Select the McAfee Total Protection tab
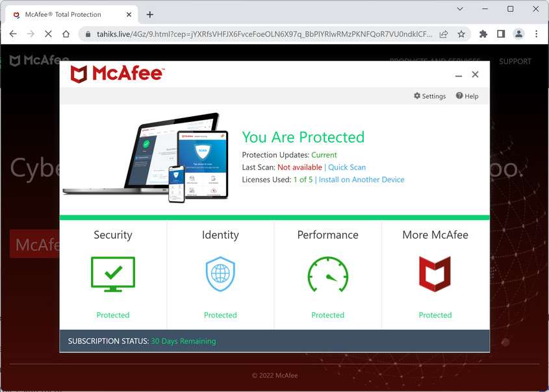The height and width of the screenshot is (392, 549). [71, 15]
